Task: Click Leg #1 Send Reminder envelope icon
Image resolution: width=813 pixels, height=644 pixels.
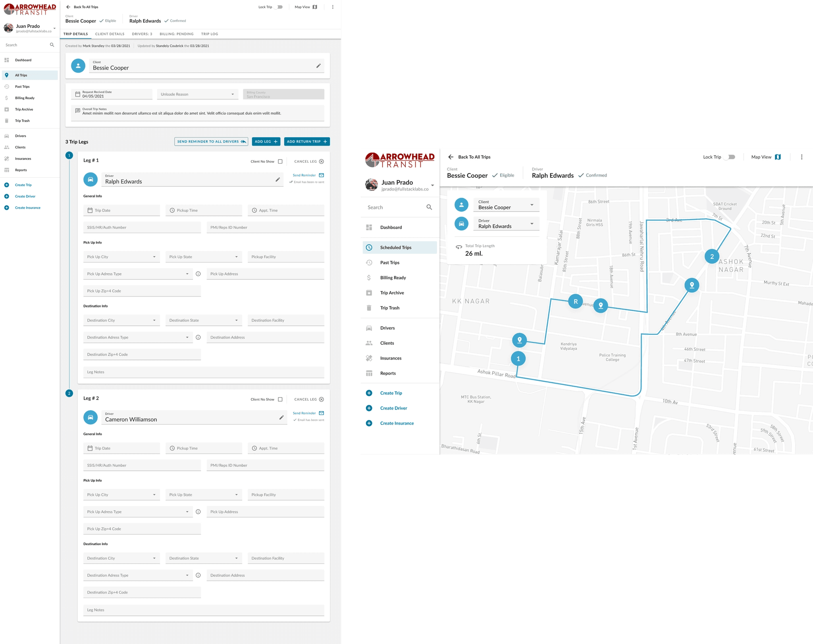Action: pyautogui.click(x=322, y=175)
